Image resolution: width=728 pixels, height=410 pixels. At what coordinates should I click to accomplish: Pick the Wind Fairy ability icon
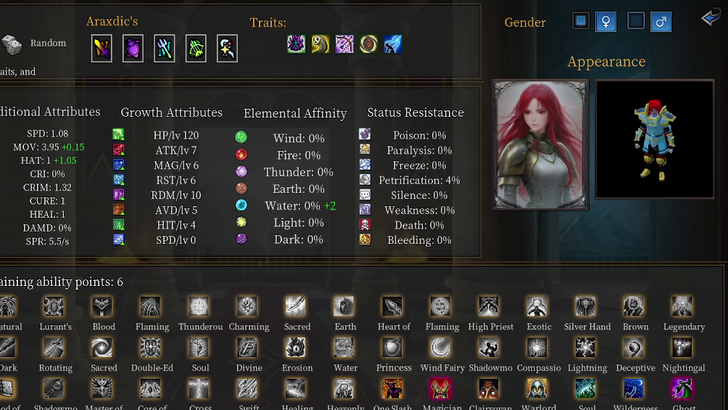(440, 347)
